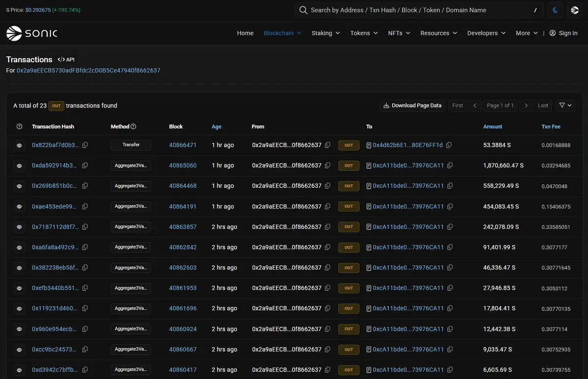Copy hash 0xcc9bc24573
This screenshot has height=379, width=588.
tap(85, 349)
